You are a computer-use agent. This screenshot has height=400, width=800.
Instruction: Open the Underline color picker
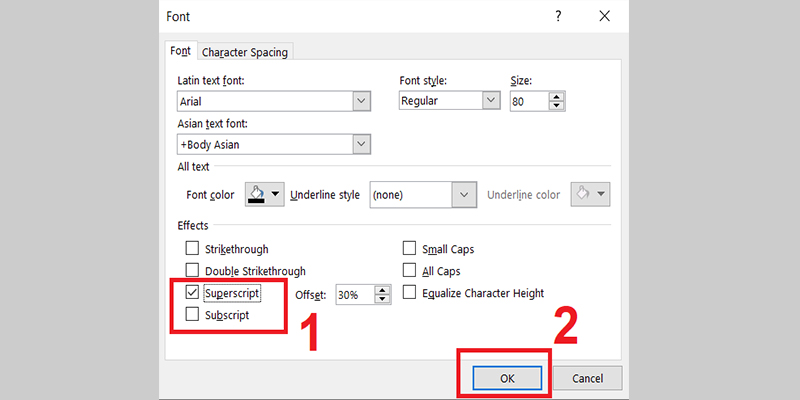pyautogui.click(x=590, y=194)
